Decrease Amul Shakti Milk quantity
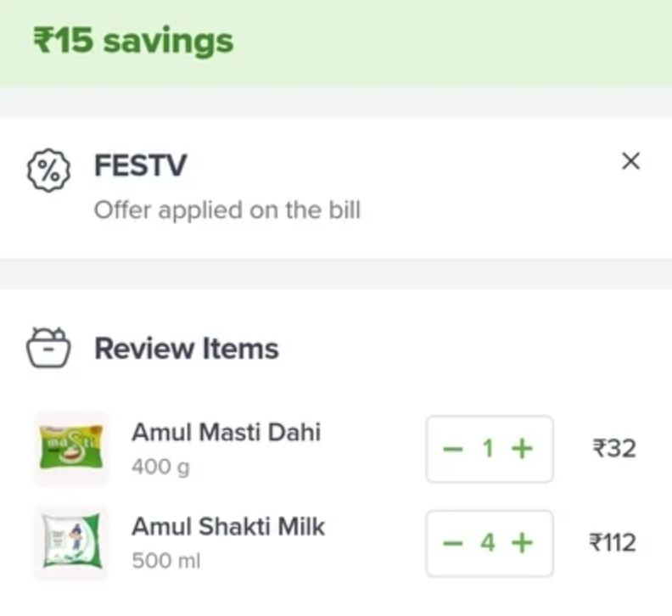The image size is (672, 616). (453, 543)
